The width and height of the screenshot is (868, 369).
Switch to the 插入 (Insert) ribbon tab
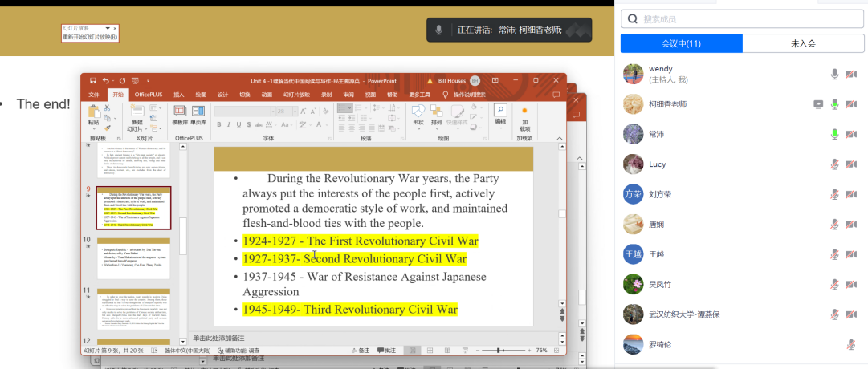click(x=179, y=95)
